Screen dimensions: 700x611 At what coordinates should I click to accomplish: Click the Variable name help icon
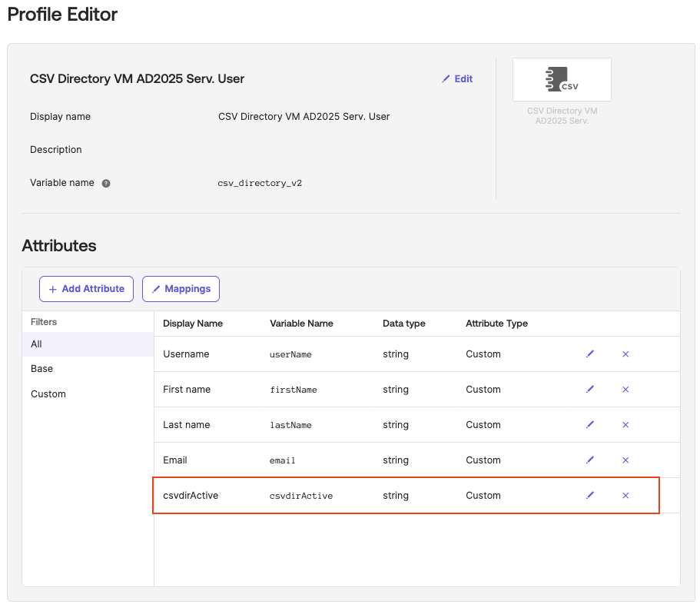(106, 183)
